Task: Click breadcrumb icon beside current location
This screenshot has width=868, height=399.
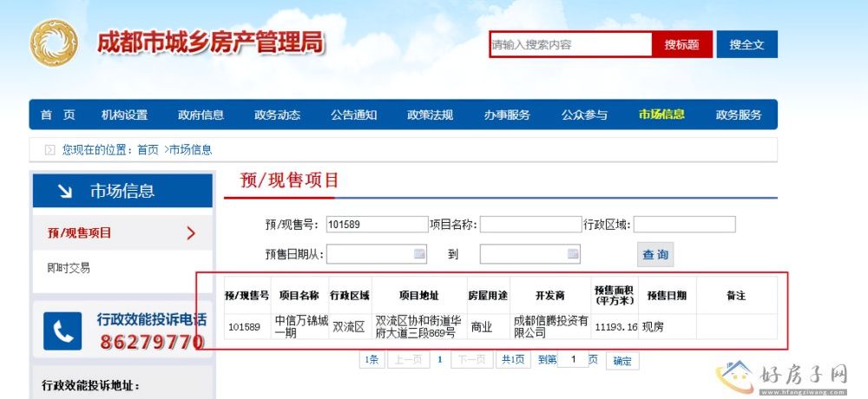Action: [49, 150]
